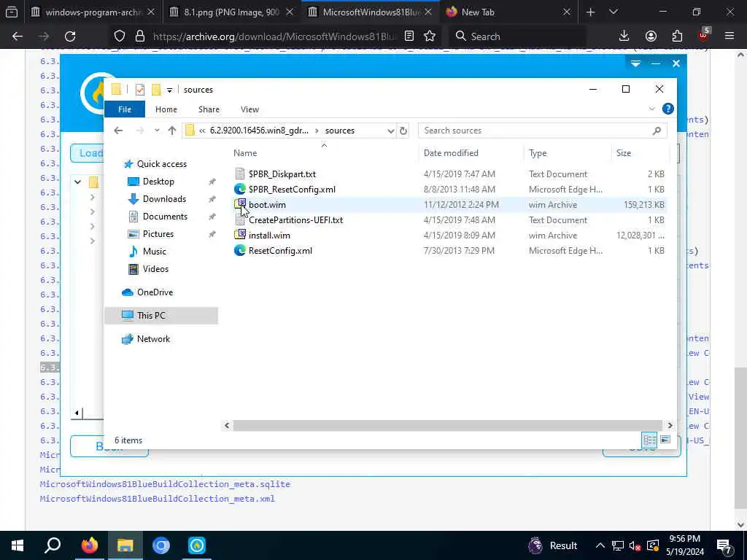Open Music in the navigation pane
Viewport: 747px width, 560px height.
pyautogui.click(x=155, y=252)
